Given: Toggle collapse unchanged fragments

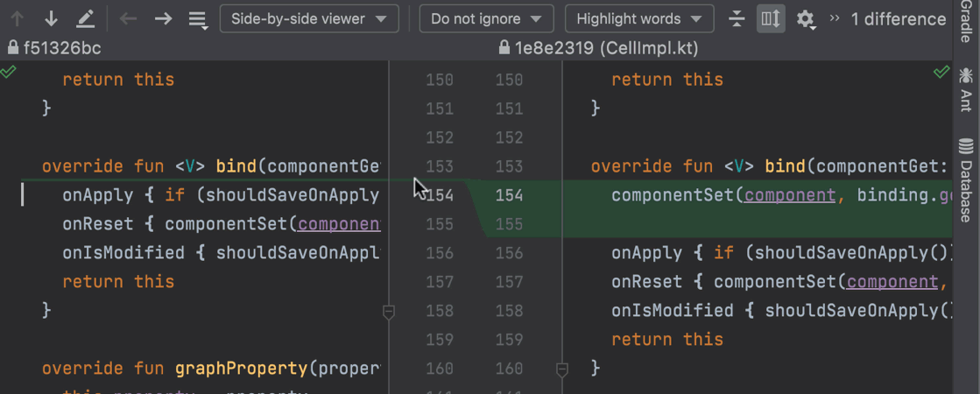Looking at the screenshot, I should pos(737,18).
